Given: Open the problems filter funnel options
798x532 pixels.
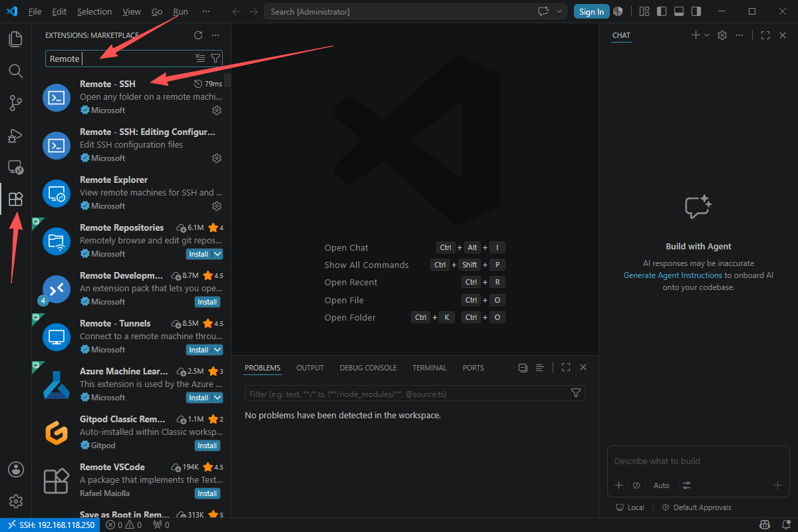Looking at the screenshot, I should point(577,394).
